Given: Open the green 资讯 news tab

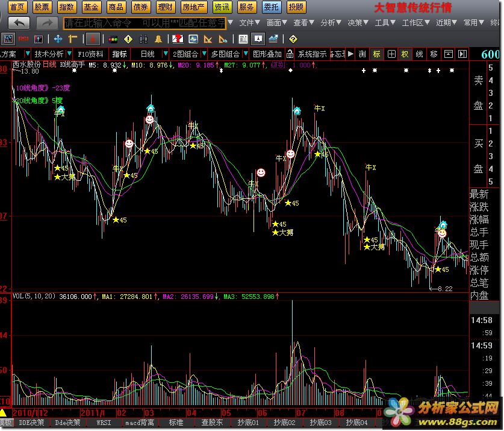Looking at the screenshot, I should pos(222,7).
